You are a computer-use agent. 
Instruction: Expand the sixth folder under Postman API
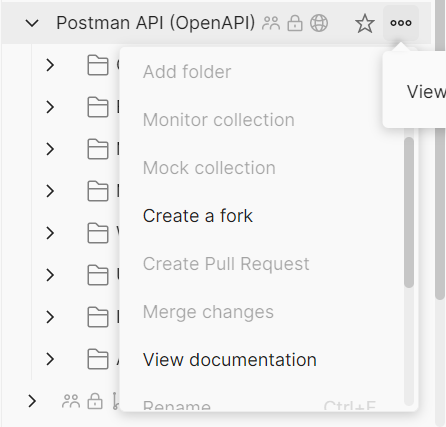click(50, 275)
